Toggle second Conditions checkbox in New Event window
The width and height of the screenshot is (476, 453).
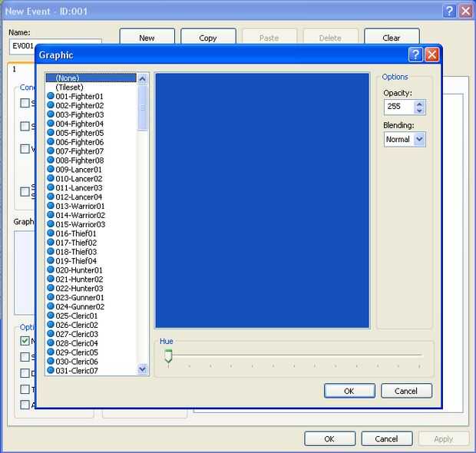coord(25,126)
